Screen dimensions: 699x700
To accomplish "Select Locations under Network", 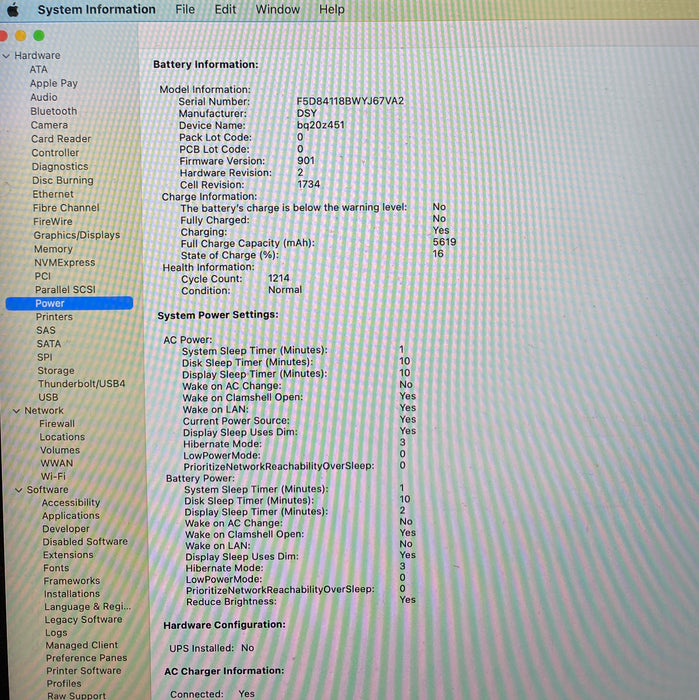I will click(x=62, y=437).
